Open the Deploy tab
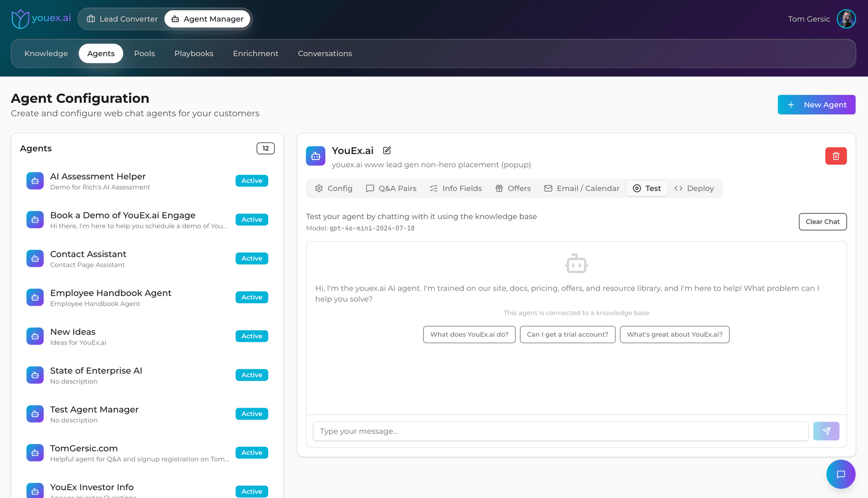Viewport: 868px width, 498px height. click(694, 188)
